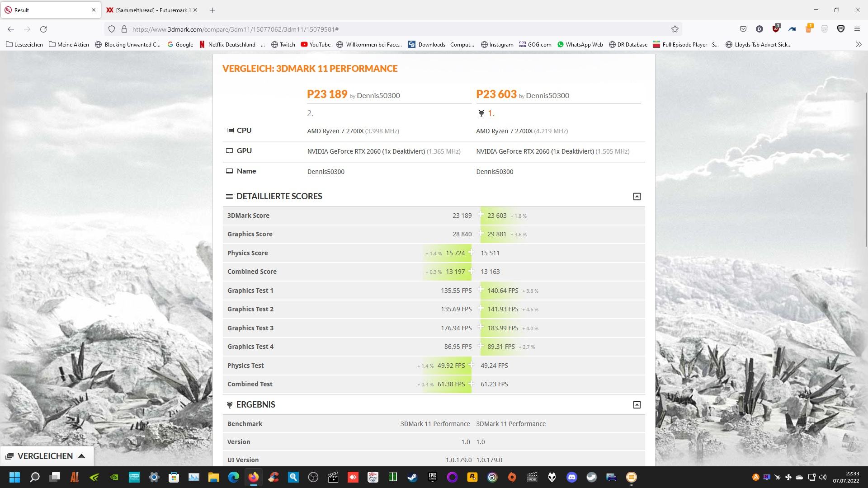Show more bookmarks overflow chevron
Viewport: 868px width, 488px height.
[x=858, y=44]
